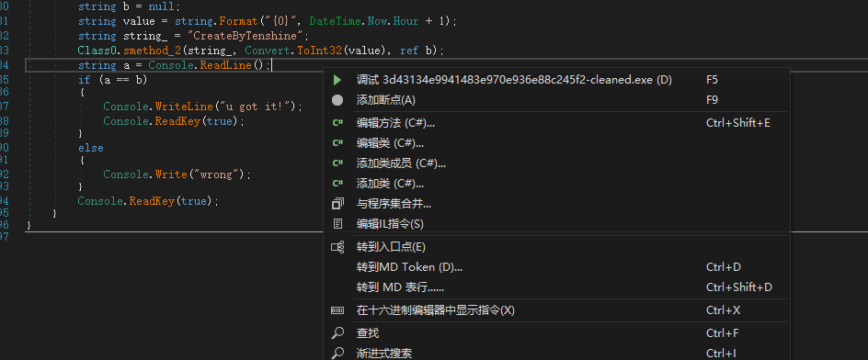Viewport: 868px width, 360px height.
Task: Click the green debug play icon
Action: 337,80
